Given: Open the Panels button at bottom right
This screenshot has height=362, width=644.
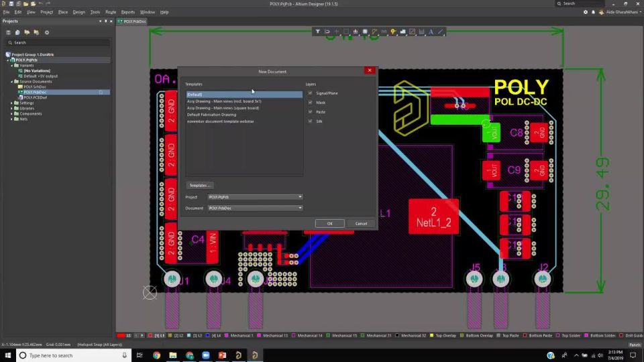Looking at the screenshot, I should point(635,345).
